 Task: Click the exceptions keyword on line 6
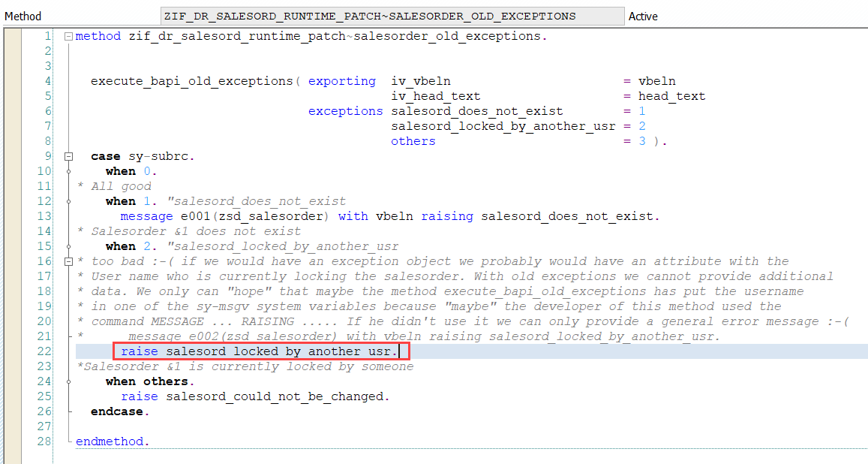click(x=345, y=110)
